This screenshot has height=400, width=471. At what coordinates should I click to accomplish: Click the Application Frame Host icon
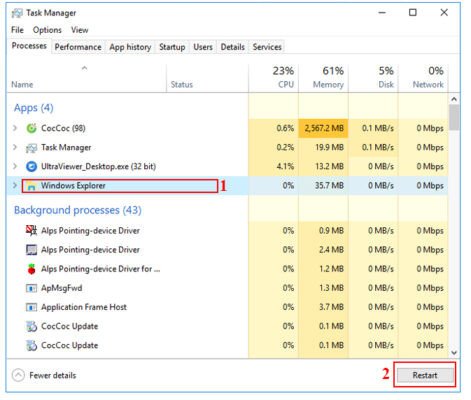pyautogui.click(x=31, y=307)
